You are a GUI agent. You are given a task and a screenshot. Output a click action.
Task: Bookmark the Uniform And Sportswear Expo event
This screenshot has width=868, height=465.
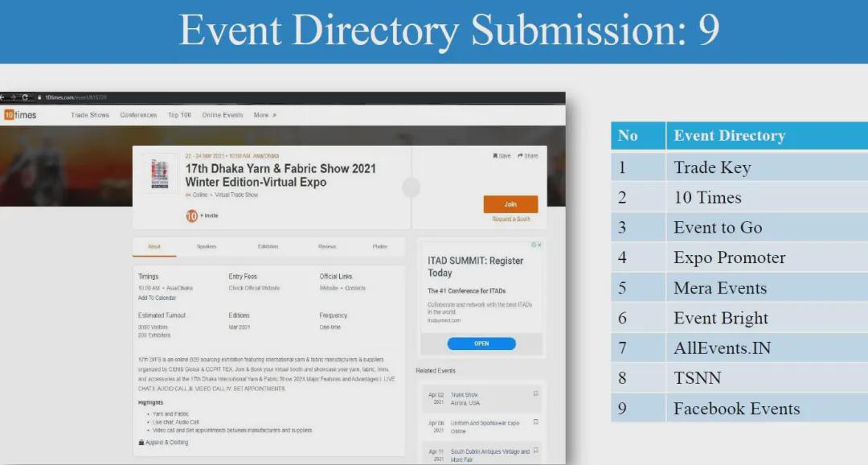pos(536,422)
